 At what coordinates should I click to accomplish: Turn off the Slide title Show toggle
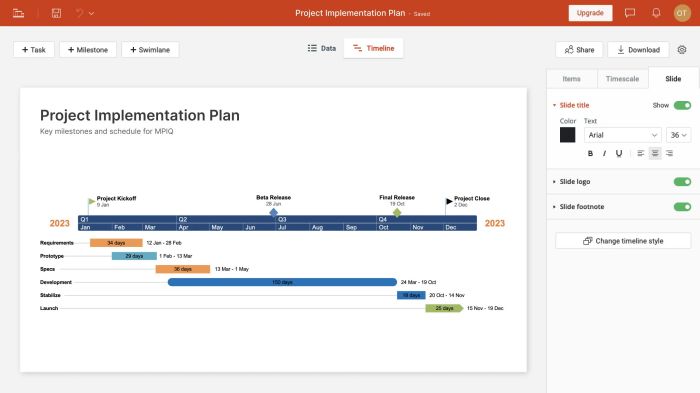[x=682, y=105]
